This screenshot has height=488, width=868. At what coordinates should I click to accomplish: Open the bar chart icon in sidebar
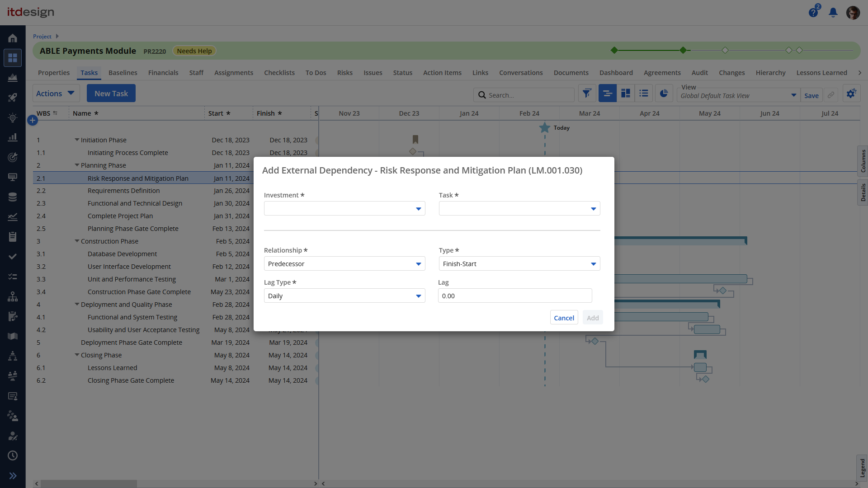point(13,137)
